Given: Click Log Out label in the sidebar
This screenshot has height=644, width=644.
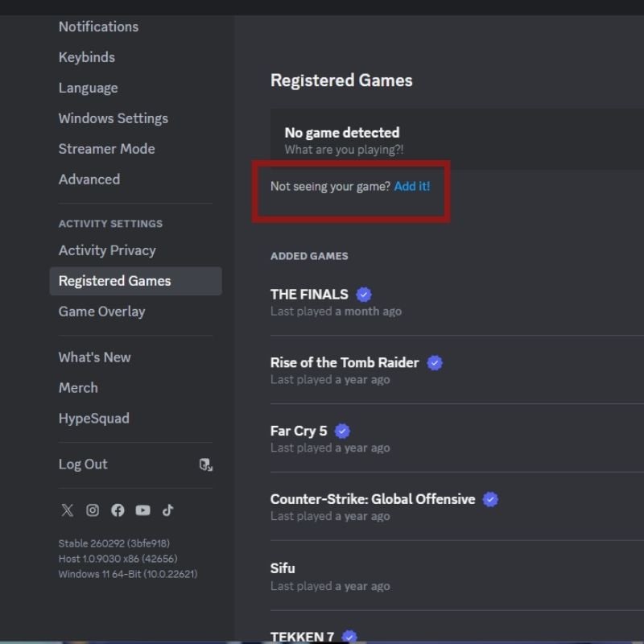Looking at the screenshot, I should [x=83, y=464].
